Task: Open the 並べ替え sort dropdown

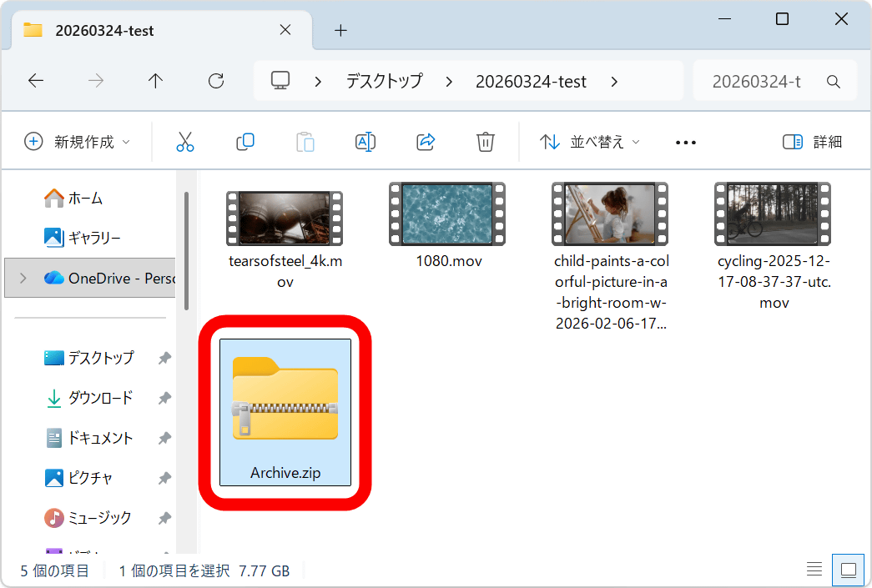Action: pos(590,142)
